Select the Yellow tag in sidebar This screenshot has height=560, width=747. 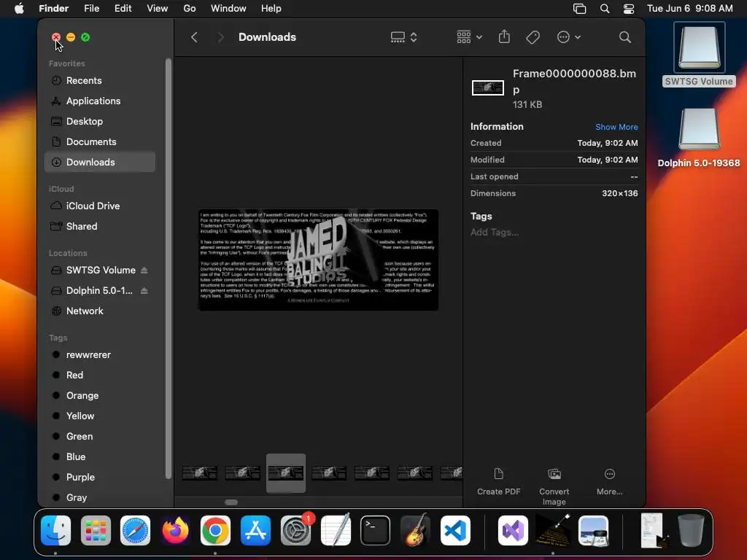tap(99, 416)
